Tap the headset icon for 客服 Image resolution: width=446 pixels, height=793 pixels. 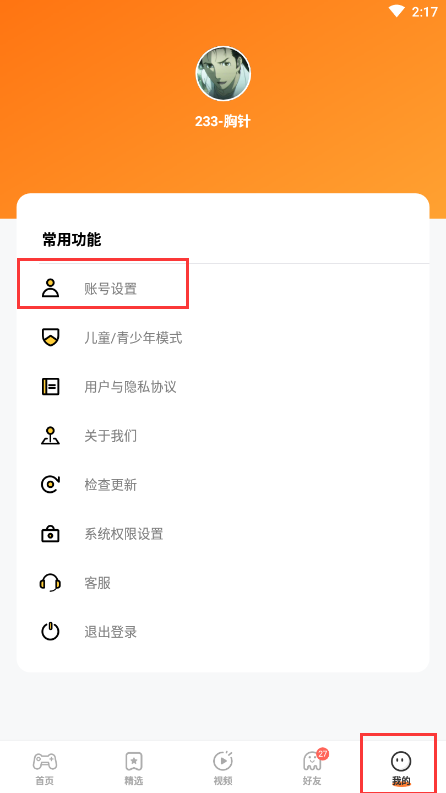50,583
